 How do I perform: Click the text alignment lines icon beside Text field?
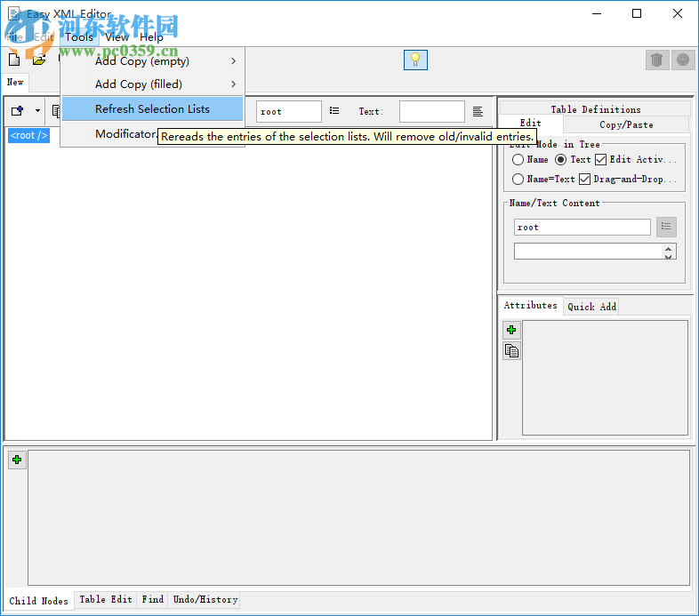point(478,111)
